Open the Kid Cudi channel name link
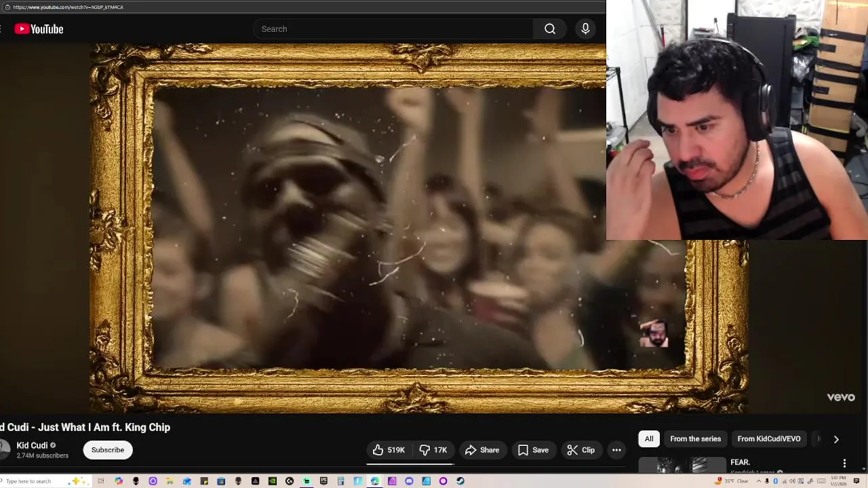The width and height of the screenshot is (868, 488). coord(32,445)
